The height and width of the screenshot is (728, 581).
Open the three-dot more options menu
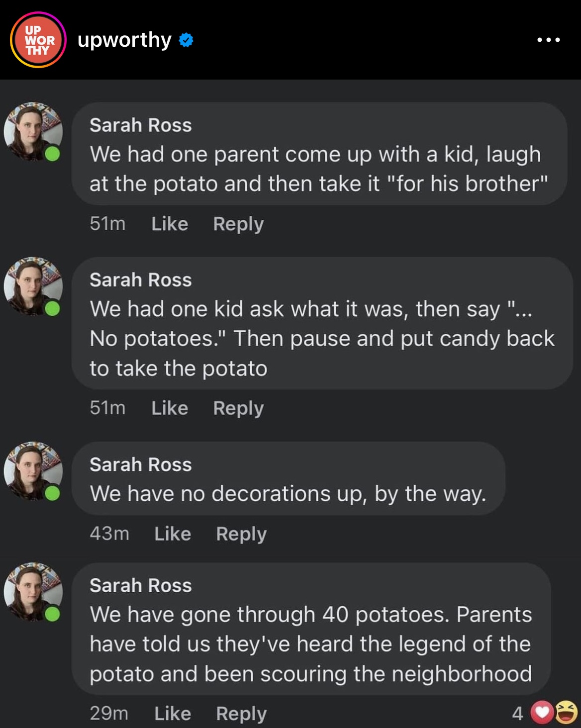tap(549, 40)
